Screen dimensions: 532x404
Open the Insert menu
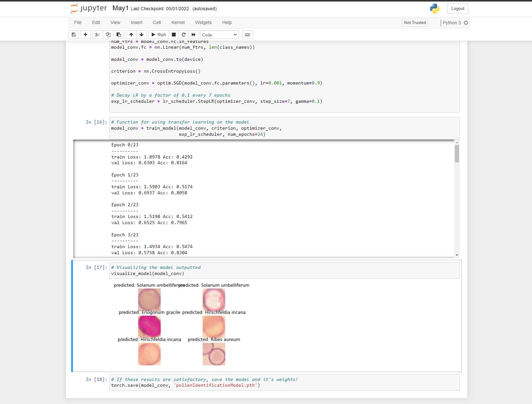tap(137, 22)
